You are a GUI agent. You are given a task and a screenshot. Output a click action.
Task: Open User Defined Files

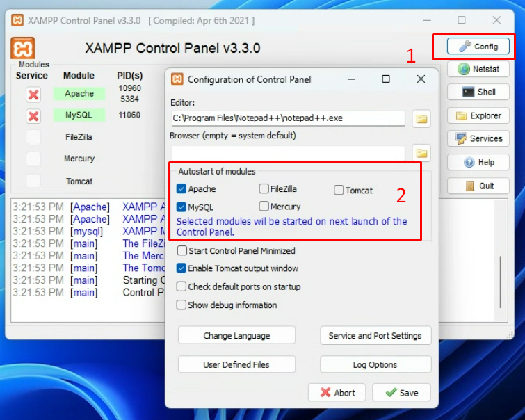tap(236, 364)
